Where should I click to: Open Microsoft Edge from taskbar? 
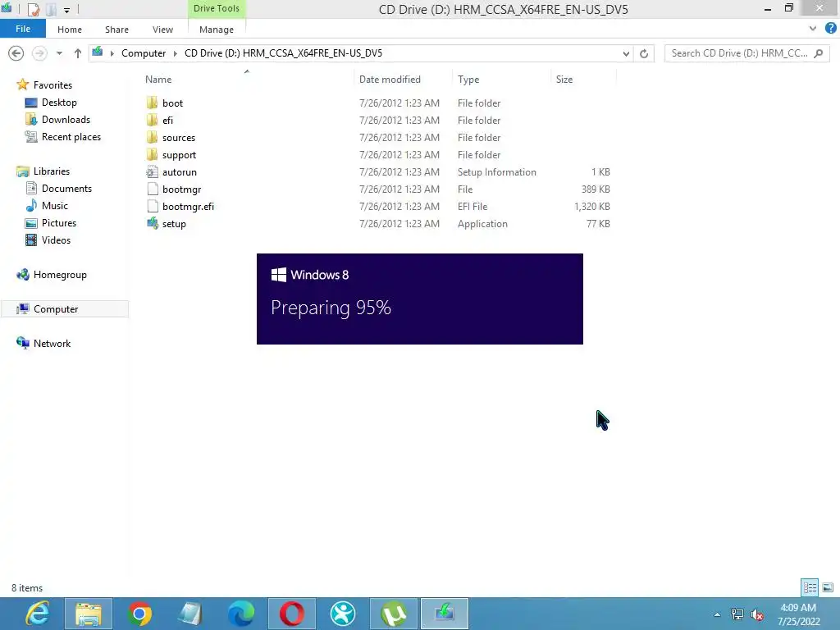pos(240,614)
